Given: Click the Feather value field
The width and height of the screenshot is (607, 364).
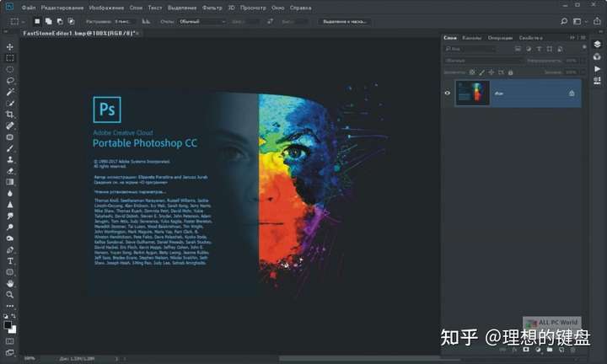Looking at the screenshot, I should click(x=124, y=22).
